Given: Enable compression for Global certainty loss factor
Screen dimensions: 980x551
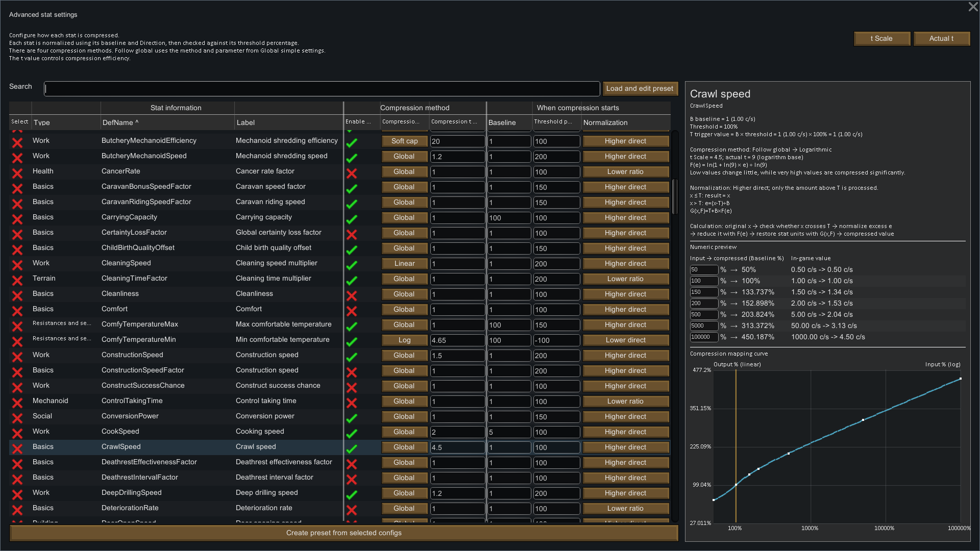Looking at the screenshot, I should pos(352,235).
